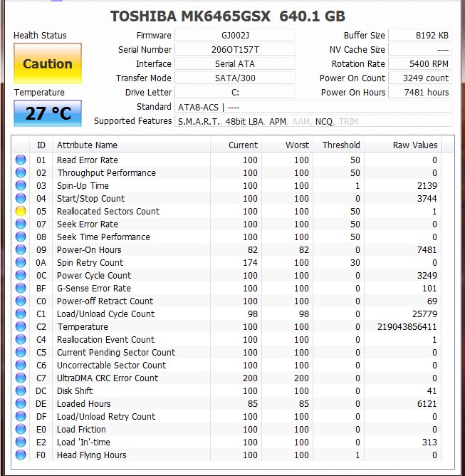Screen dimensions: 465x476
Task: Click the ID column header
Action: click(x=41, y=145)
